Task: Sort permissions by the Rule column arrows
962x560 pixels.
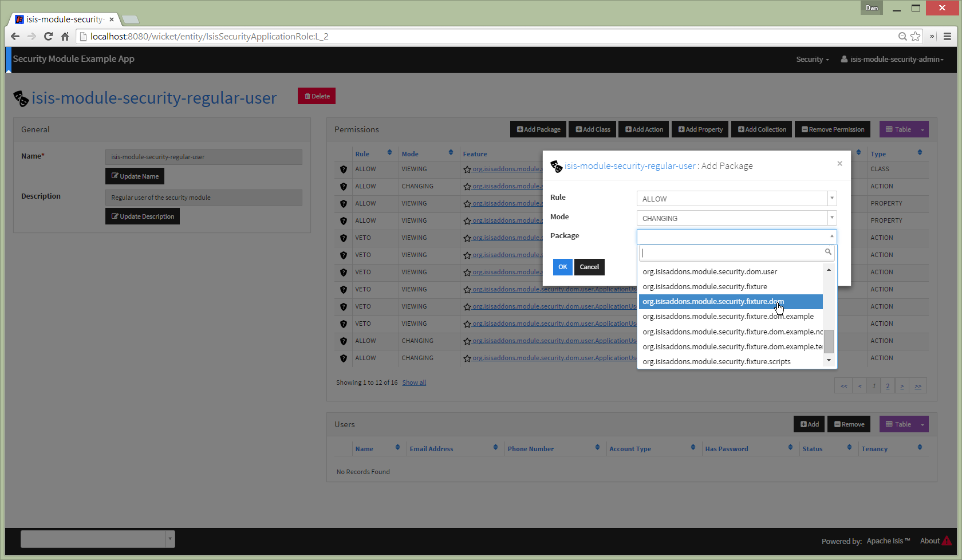Action: [389, 152]
